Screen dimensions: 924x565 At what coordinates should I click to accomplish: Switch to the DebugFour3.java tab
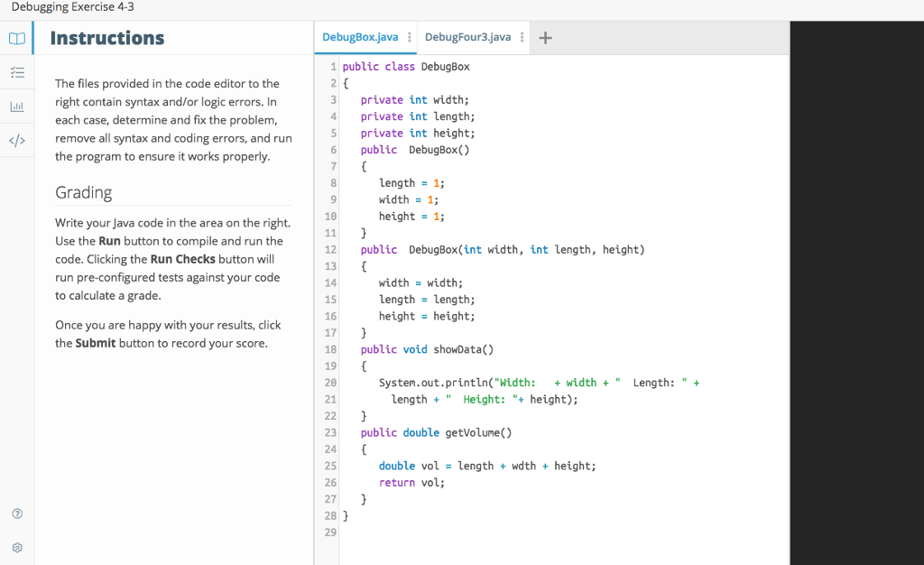click(x=469, y=38)
